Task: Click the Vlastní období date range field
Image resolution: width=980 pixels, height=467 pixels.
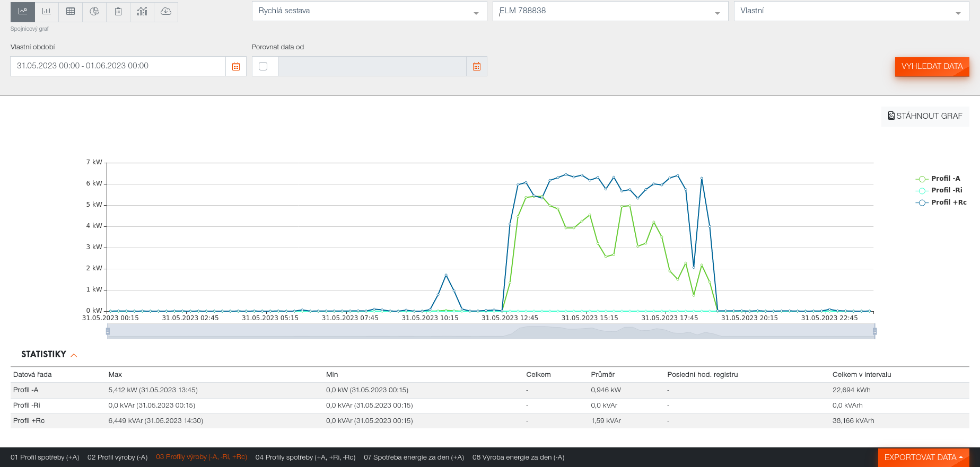Action: pyautogui.click(x=118, y=66)
